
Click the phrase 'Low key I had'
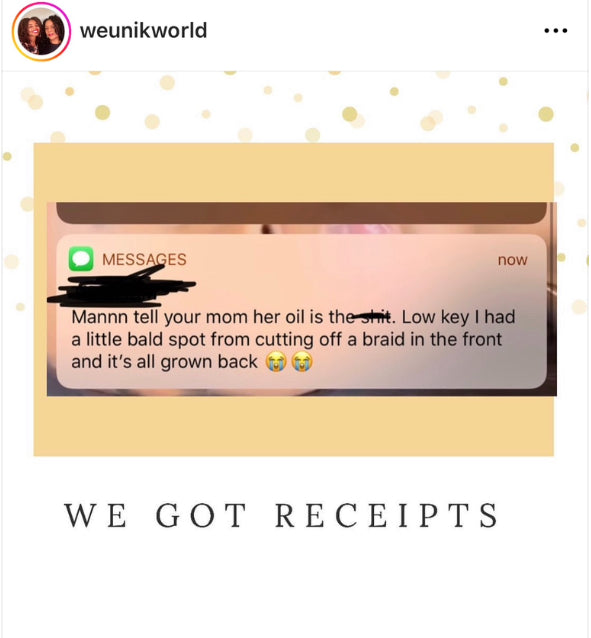459,317
